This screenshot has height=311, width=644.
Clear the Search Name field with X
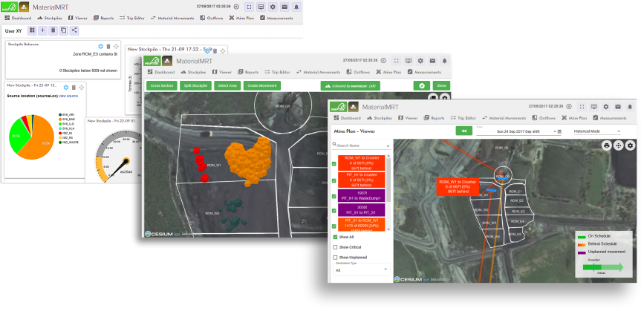click(388, 145)
